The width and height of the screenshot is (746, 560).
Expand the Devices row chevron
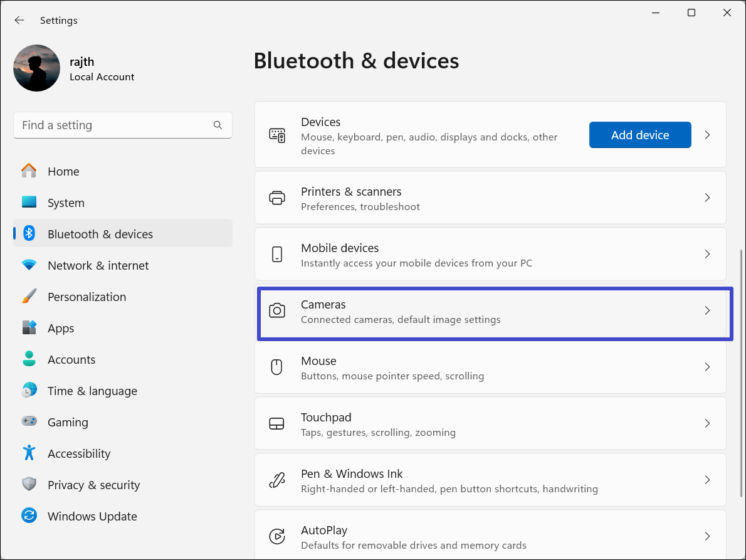707,135
